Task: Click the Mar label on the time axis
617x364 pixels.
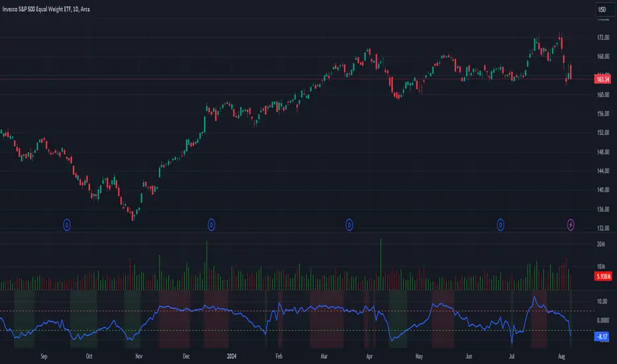Action: click(x=324, y=356)
